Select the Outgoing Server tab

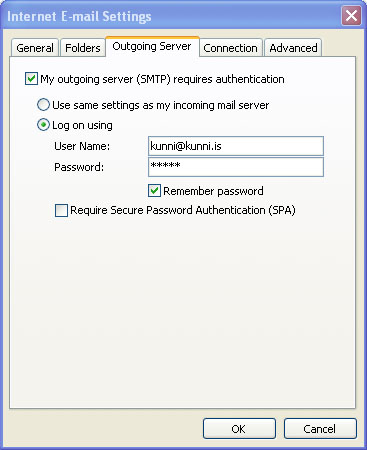[152, 46]
